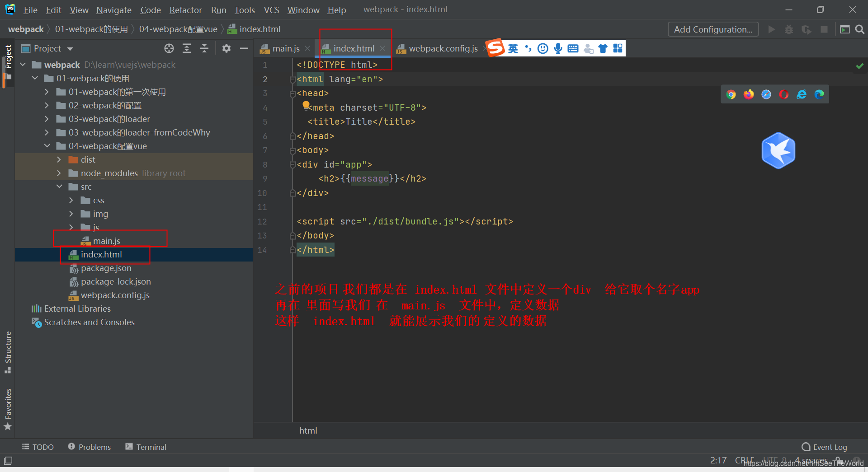
Task: Click the Sogou skin shirt icon
Action: (603, 48)
